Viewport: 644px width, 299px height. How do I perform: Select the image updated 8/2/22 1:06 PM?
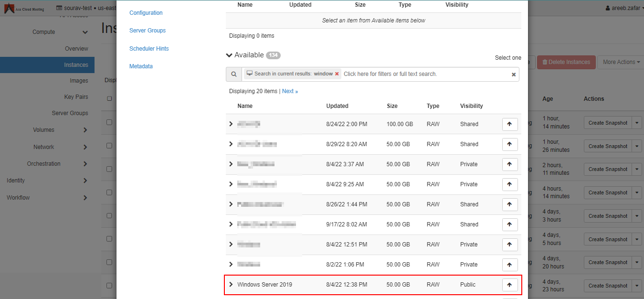coord(509,265)
